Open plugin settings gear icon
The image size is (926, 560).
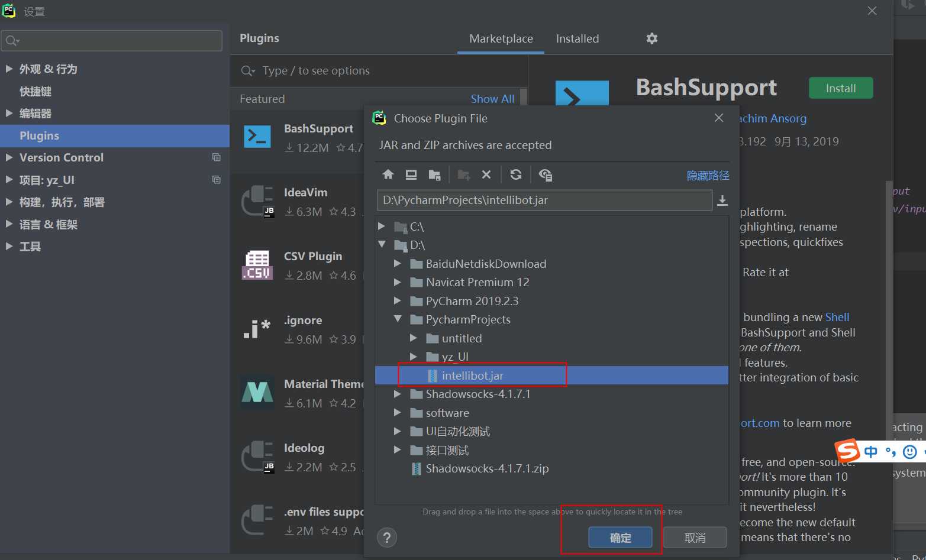coord(652,38)
